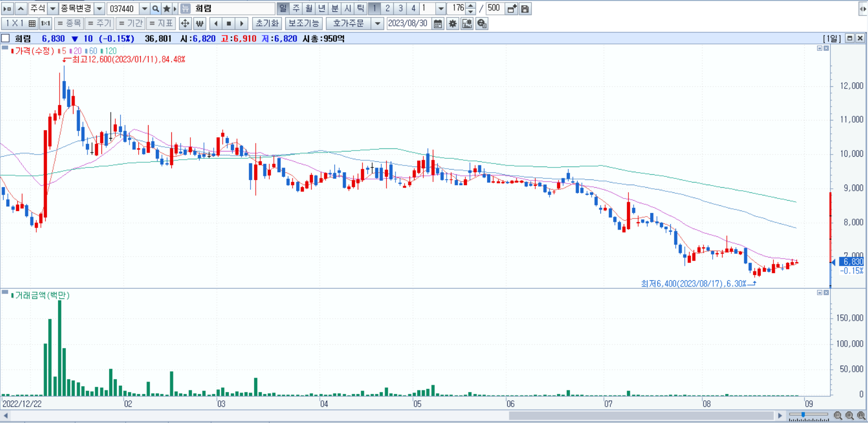Open the 보조기능 auxiliary functions button
The image size is (868, 423).
304,23
